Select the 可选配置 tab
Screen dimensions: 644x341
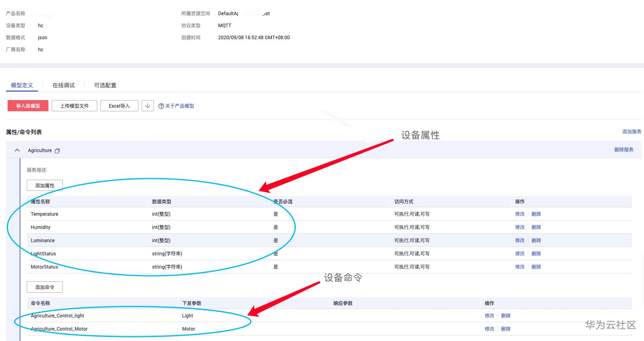tap(105, 85)
